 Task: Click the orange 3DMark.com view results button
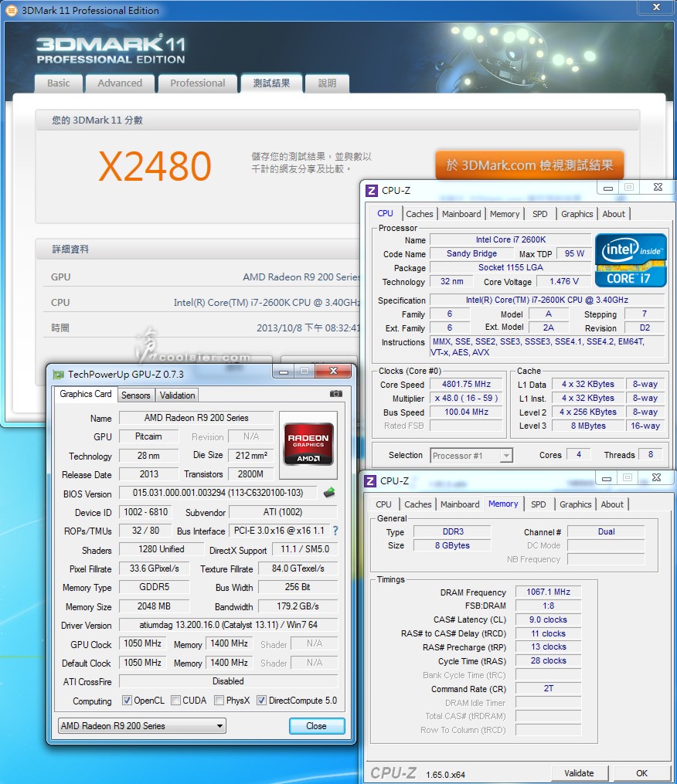(529, 165)
